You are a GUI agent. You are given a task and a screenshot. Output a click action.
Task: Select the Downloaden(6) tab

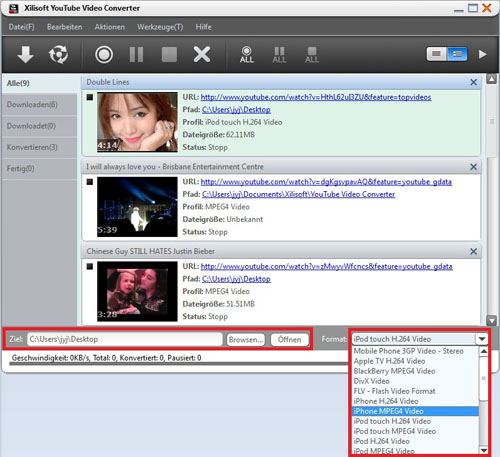pyautogui.click(x=39, y=105)
